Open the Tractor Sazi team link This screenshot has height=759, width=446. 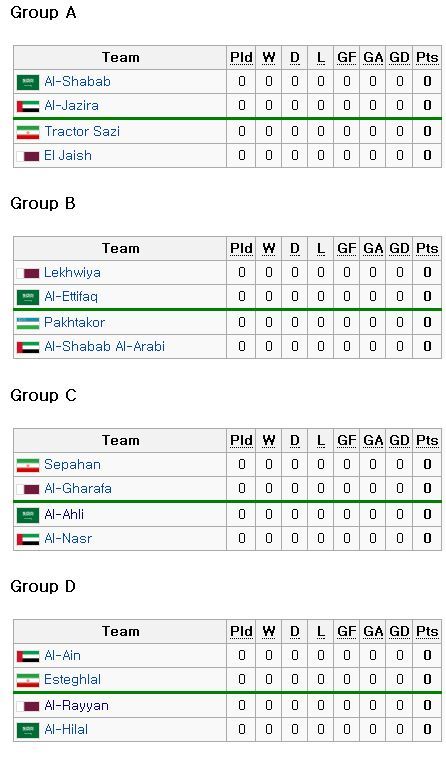tap(82, 131)
